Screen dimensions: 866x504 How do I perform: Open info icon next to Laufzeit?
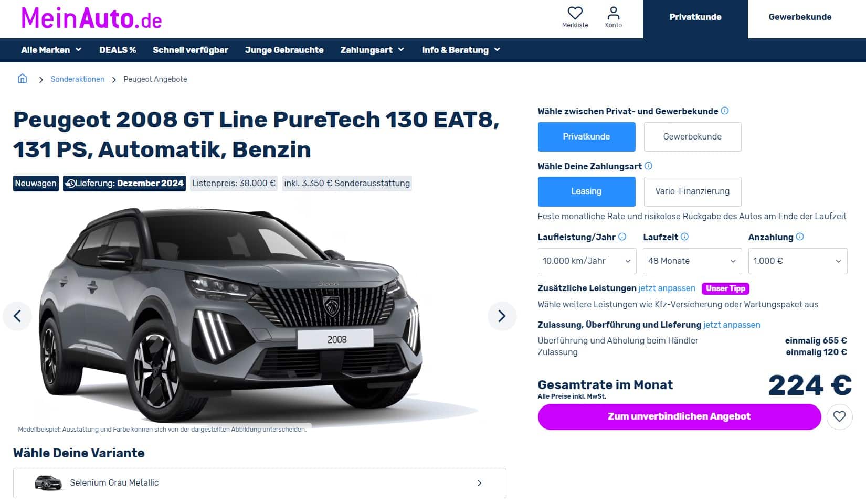point(684,237)
